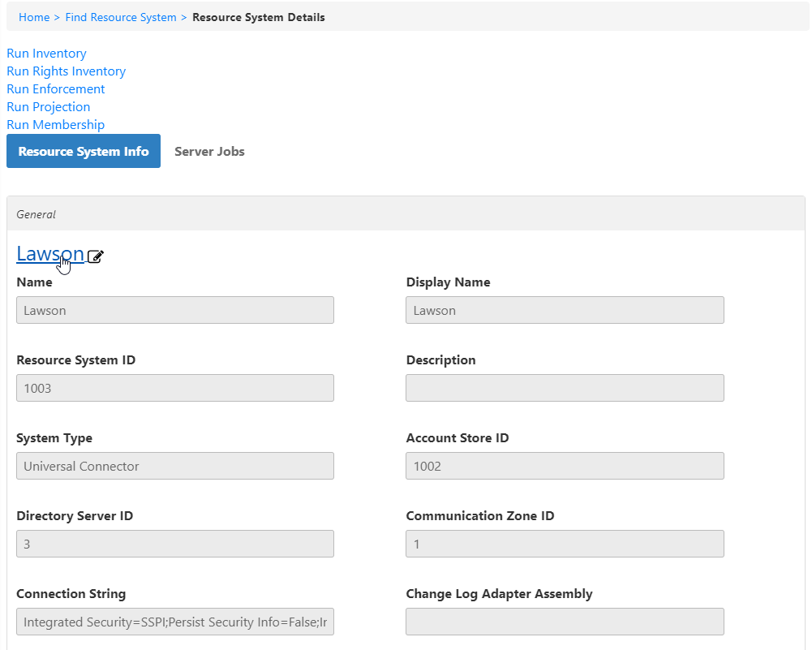Select the Description text box
This screenshot has height=650, width=812.
565,388
